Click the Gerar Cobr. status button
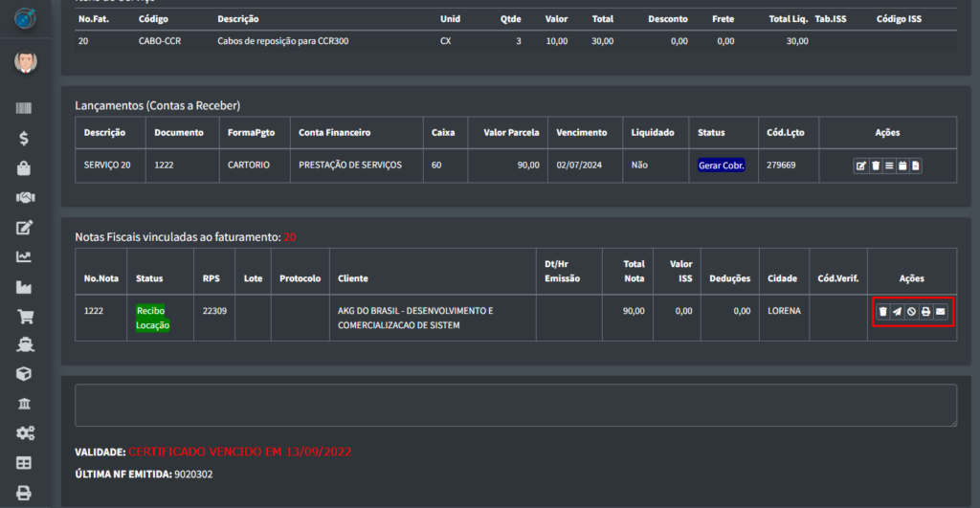The width and height of the screenshot is (980, 508). point(722,166)
